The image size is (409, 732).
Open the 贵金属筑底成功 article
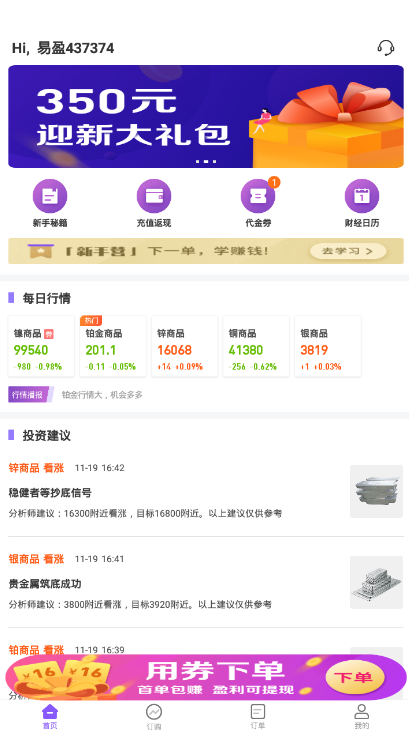(x=45, y=584)
